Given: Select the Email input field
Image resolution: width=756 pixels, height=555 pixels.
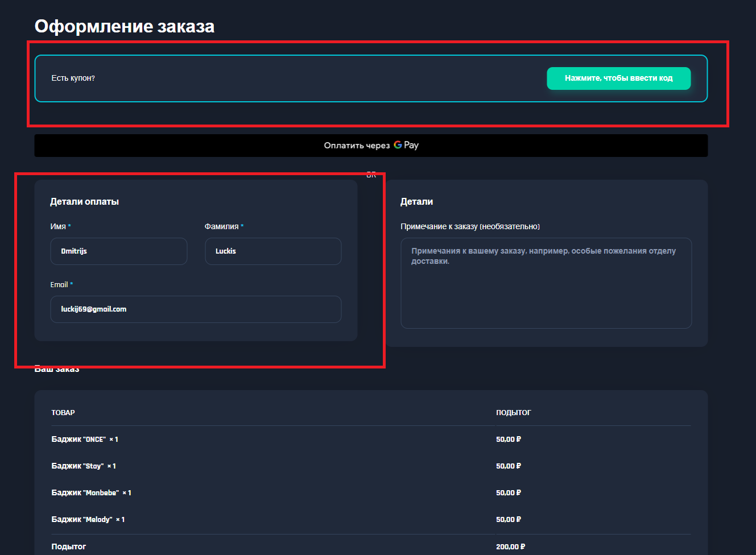Looking at the screenshot, I should tap(196, 309).
